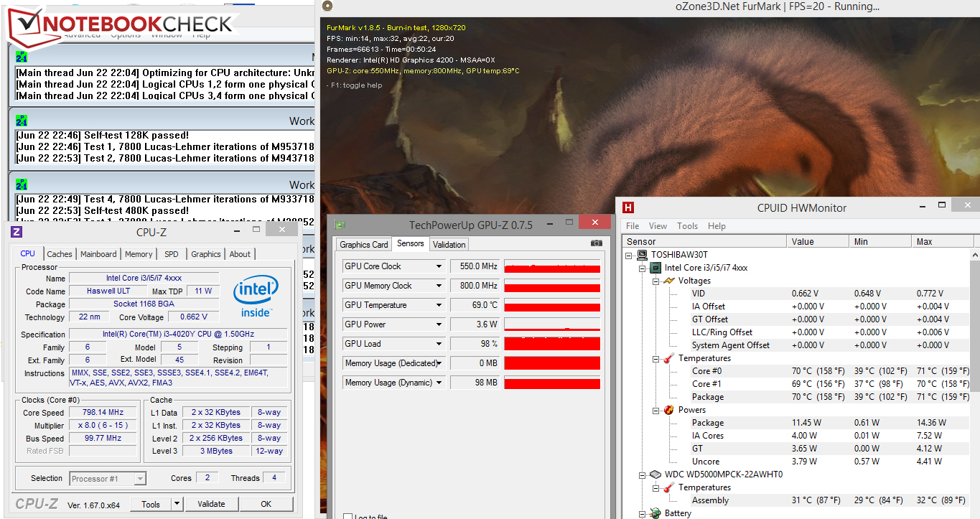Switch to the Caches tab in CPU-Z
Viewport: 980px width, 519px height.
[x=60, y=254]
